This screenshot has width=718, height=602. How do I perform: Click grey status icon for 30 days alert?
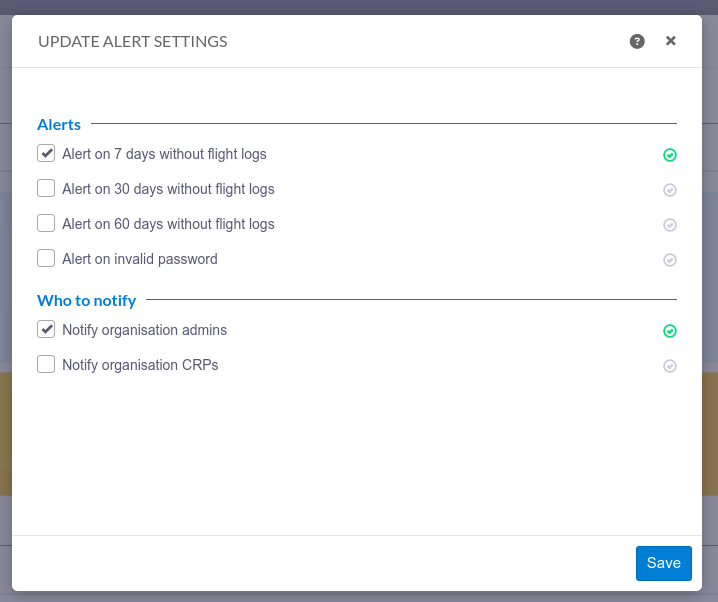coord(669,190)
